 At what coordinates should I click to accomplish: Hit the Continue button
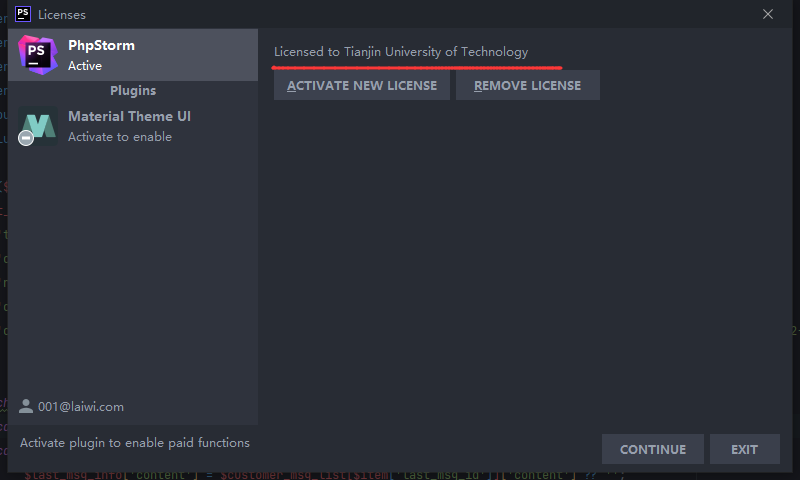point(652,449)
